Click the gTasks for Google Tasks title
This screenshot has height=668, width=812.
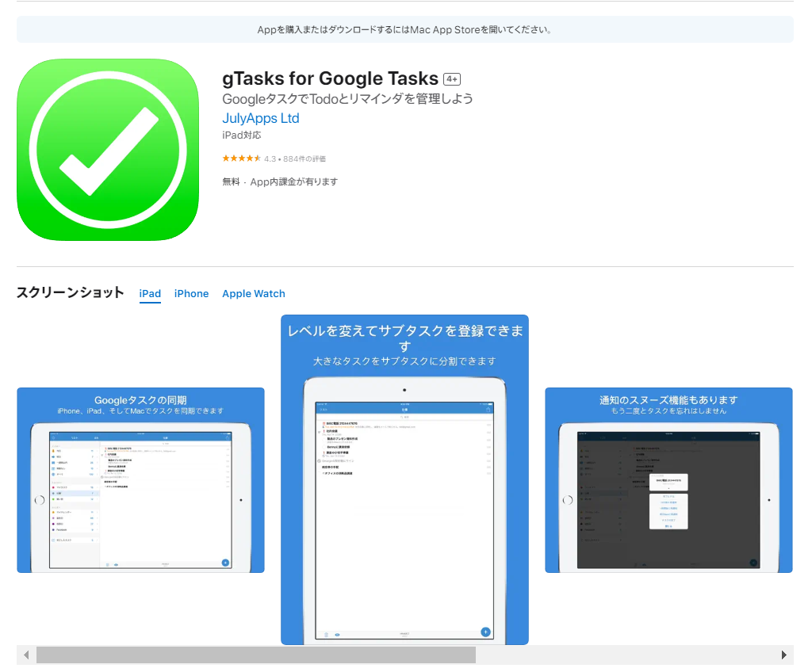pyautogui.click(x=330, y=78)
